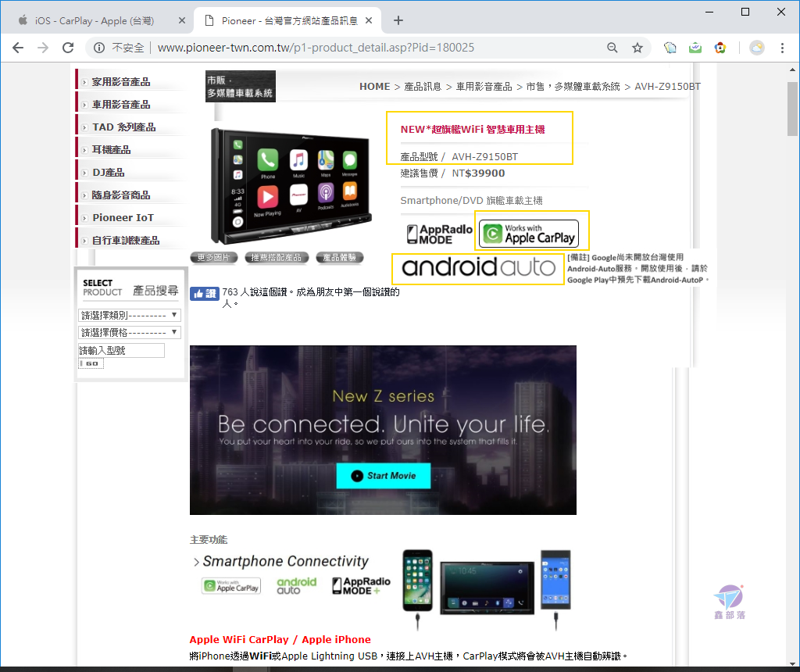Click the iPhone image in connectivity section
Viewport: 800px width, 672px height.
tap(417, 581)
